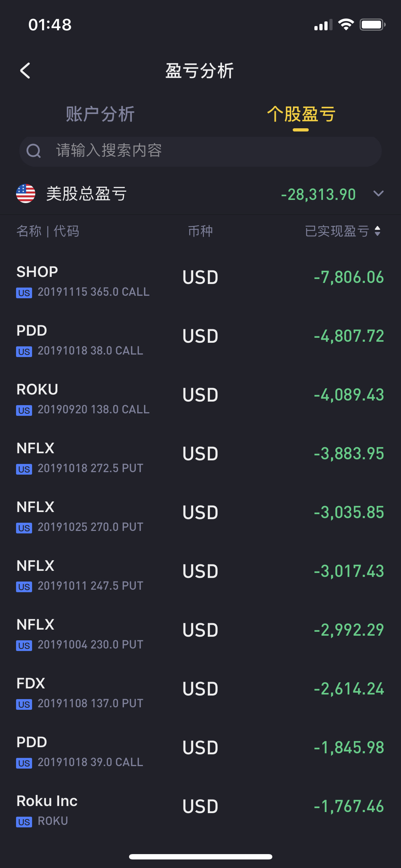
Task: Tap the US badge beside SHOP option
Action: pos(24,293)
